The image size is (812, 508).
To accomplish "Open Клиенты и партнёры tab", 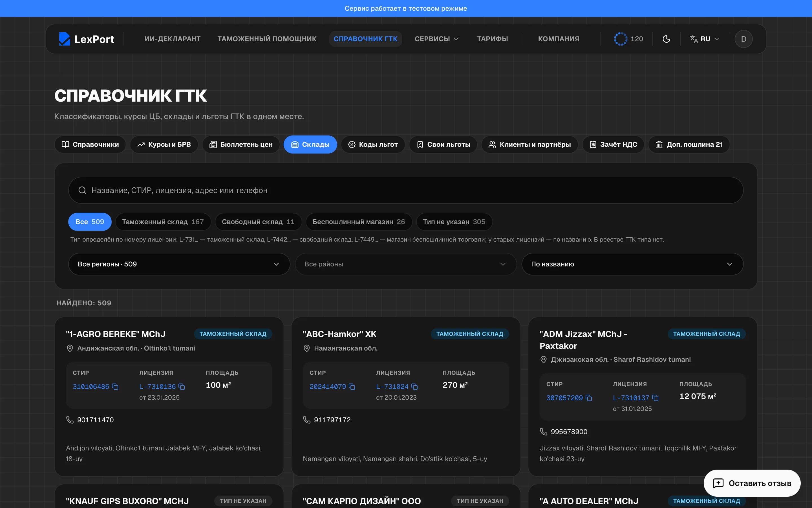I will coord(529,144).
